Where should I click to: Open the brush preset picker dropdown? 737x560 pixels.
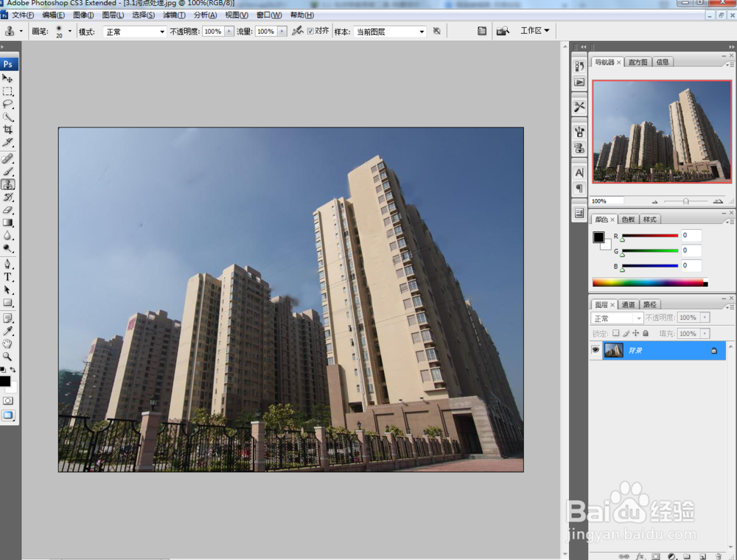pos(70,32)
